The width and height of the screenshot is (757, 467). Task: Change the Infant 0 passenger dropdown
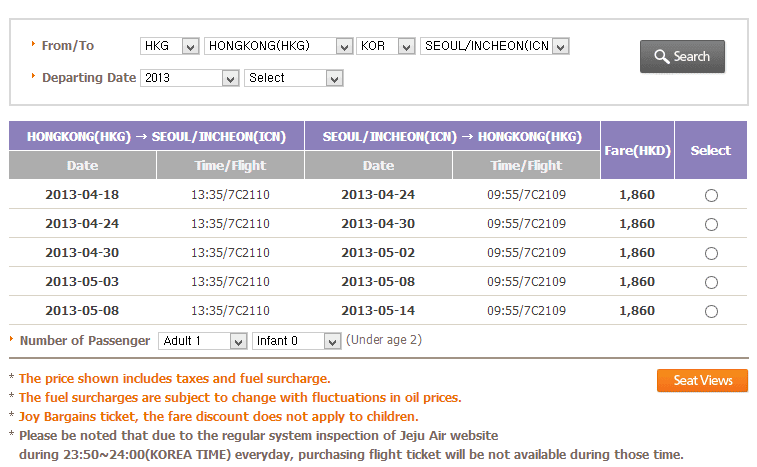click(x=297, y=341)
